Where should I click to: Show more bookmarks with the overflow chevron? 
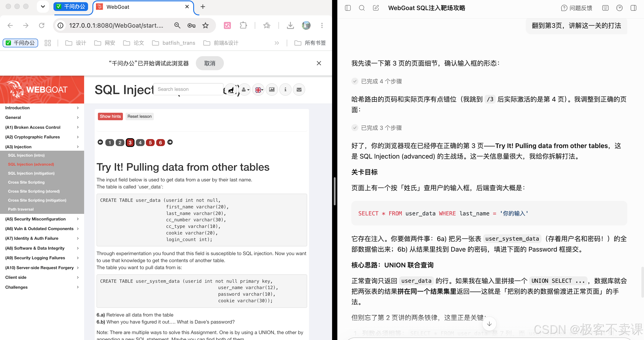276,43
